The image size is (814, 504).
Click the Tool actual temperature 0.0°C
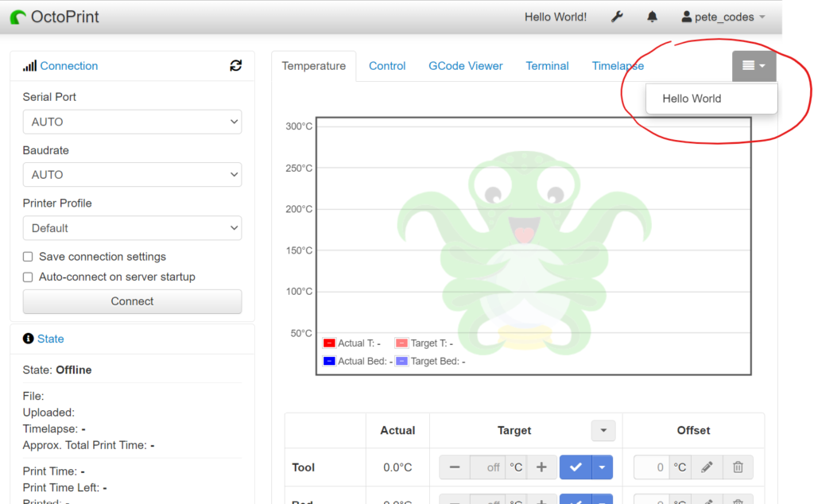pos(397,467)
